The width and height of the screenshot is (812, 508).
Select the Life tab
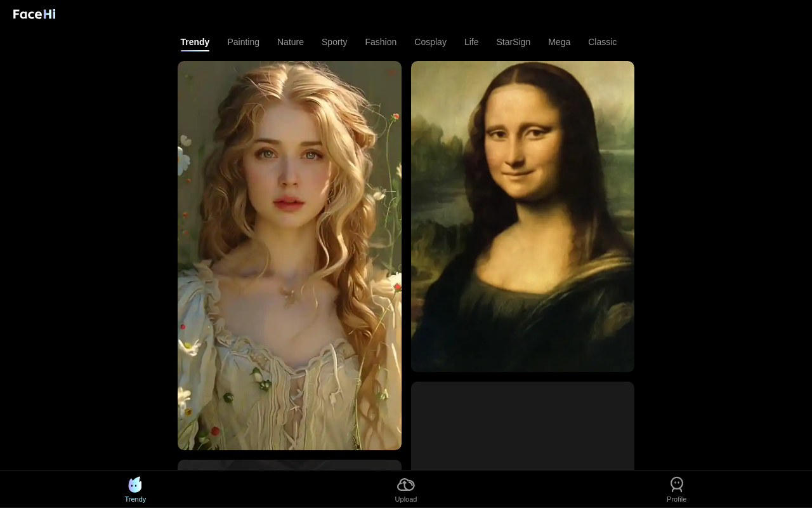471,42
